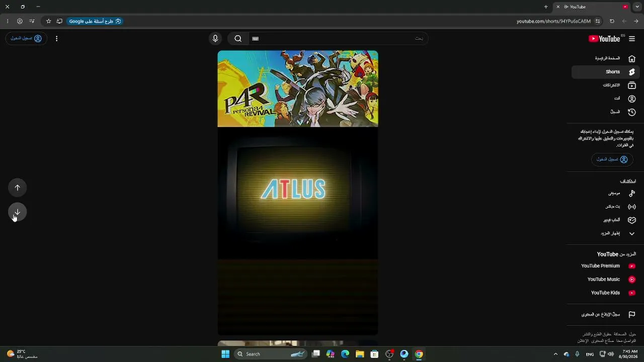This screenshot has height=362, width=644.
Task: Click the Windows taskbar Search box
Action: point(272,354)
